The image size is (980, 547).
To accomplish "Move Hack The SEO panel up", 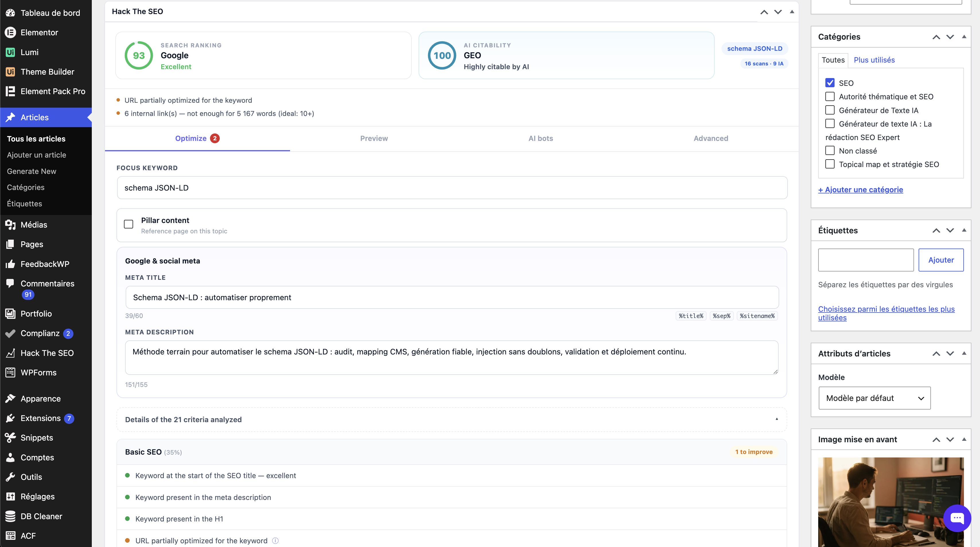I will [x=764, y=12].
